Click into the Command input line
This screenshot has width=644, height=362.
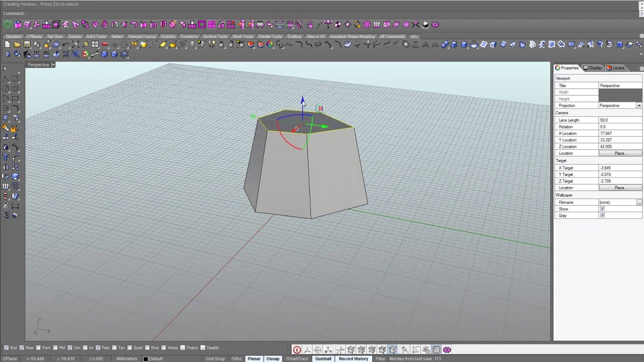332,14
